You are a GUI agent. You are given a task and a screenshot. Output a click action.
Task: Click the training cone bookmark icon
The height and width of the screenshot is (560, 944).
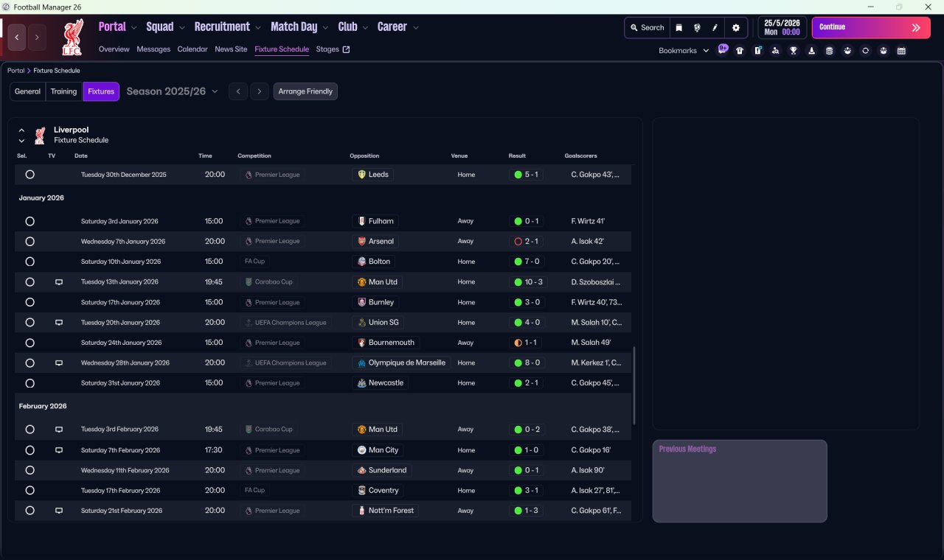(811, 51)
